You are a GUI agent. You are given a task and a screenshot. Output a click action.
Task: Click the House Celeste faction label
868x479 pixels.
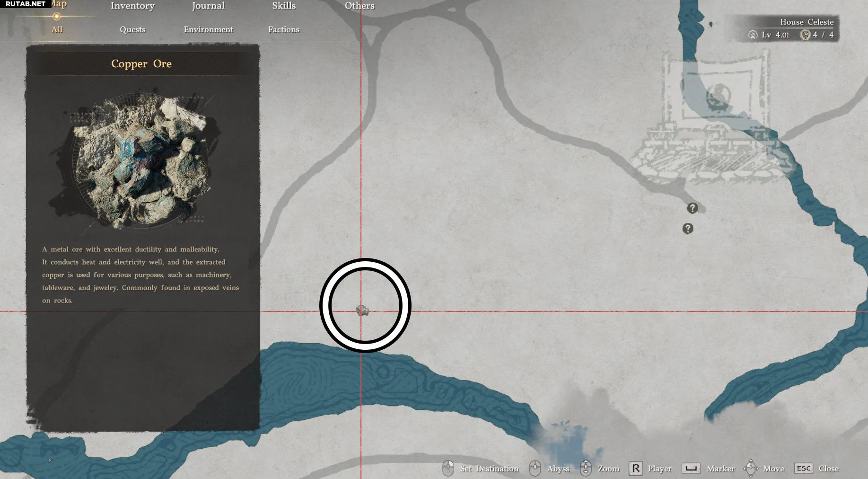point(807,22)
